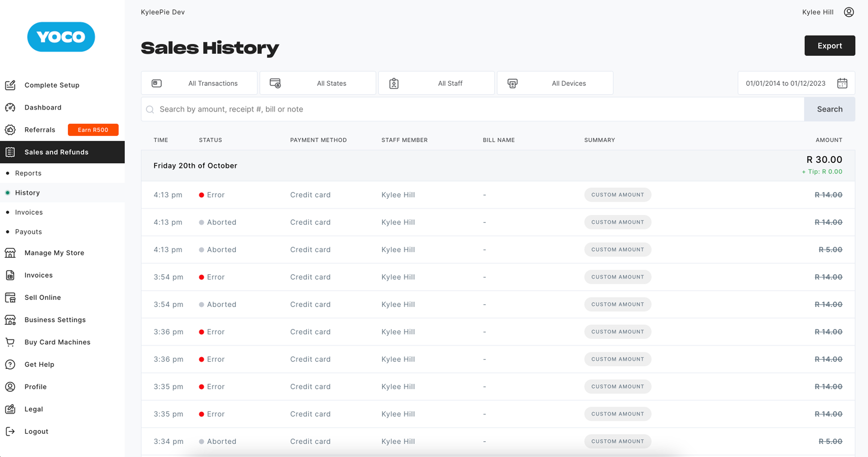868x457 pixels.
Task: Click the Legal icon
Action: (10, 409)
